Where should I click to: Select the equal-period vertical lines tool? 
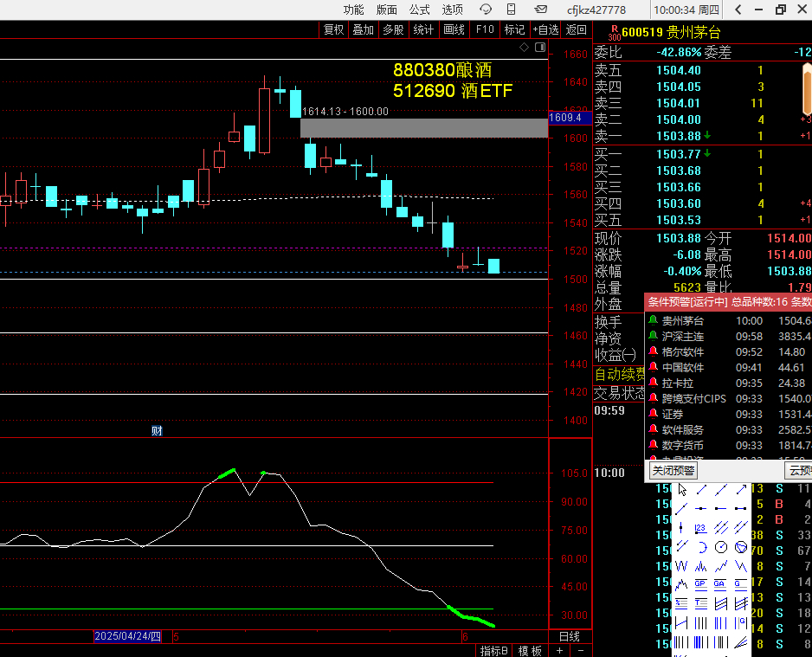point(702,623)
